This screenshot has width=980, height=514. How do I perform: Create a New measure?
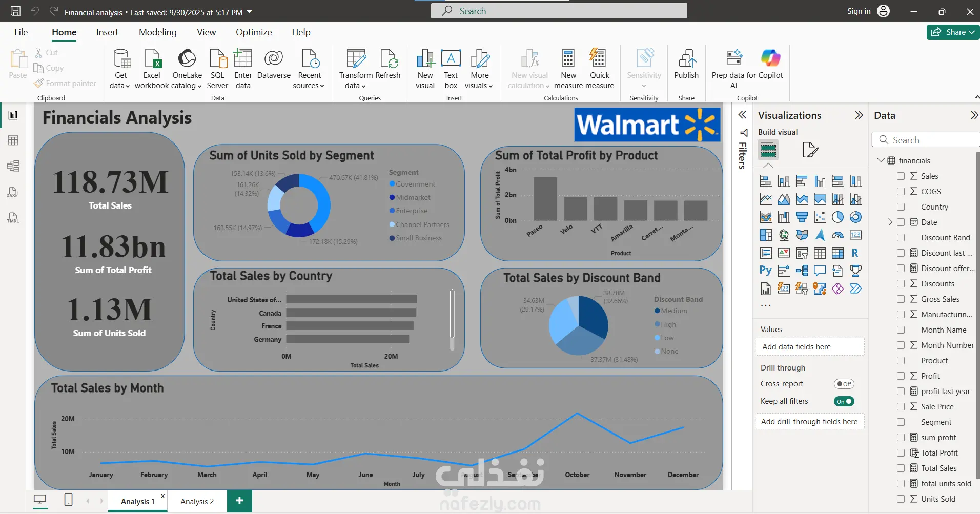pos(568,69)
